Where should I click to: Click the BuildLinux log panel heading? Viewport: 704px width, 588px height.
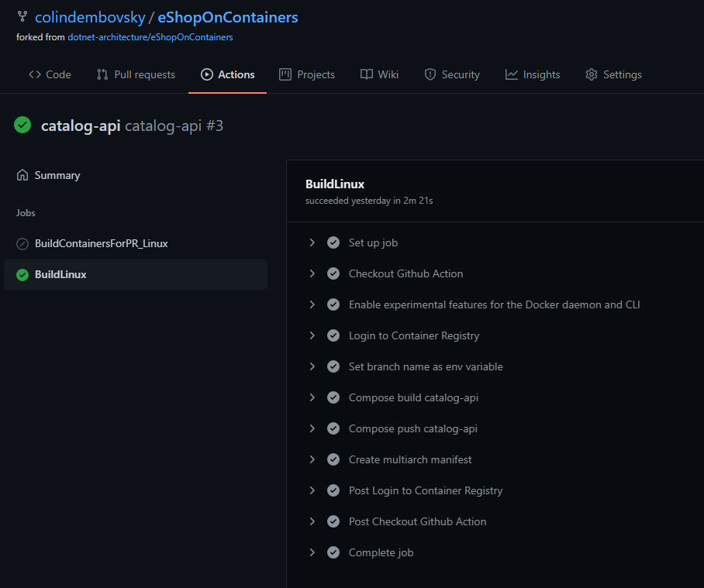point(335,184)
